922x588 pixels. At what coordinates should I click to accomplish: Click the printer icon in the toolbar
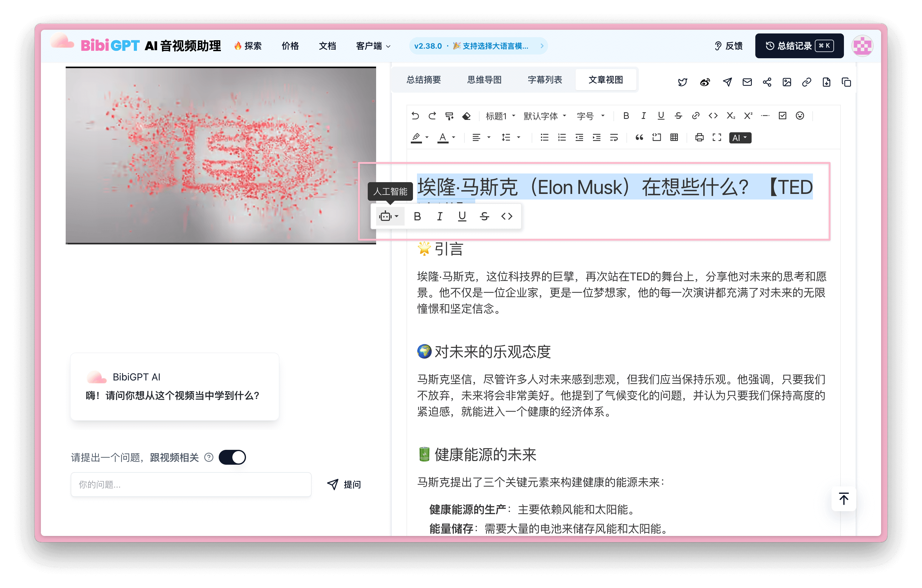[699, 138]
